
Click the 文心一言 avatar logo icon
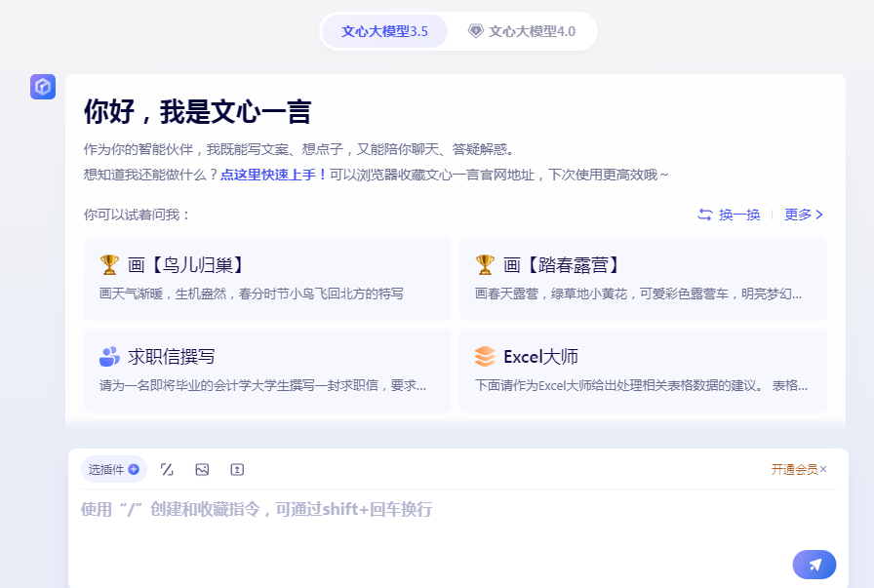pos(43,87)
